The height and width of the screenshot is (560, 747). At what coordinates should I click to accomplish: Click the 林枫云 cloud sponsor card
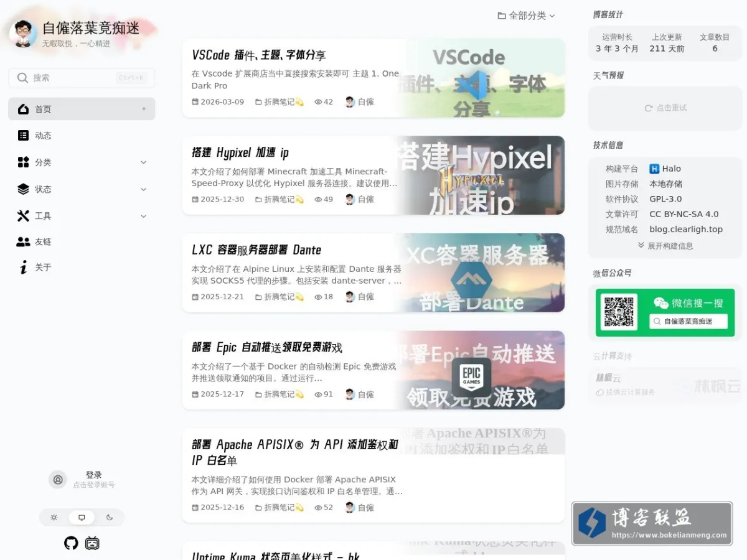pyautogui.click(x=665, y=385)
